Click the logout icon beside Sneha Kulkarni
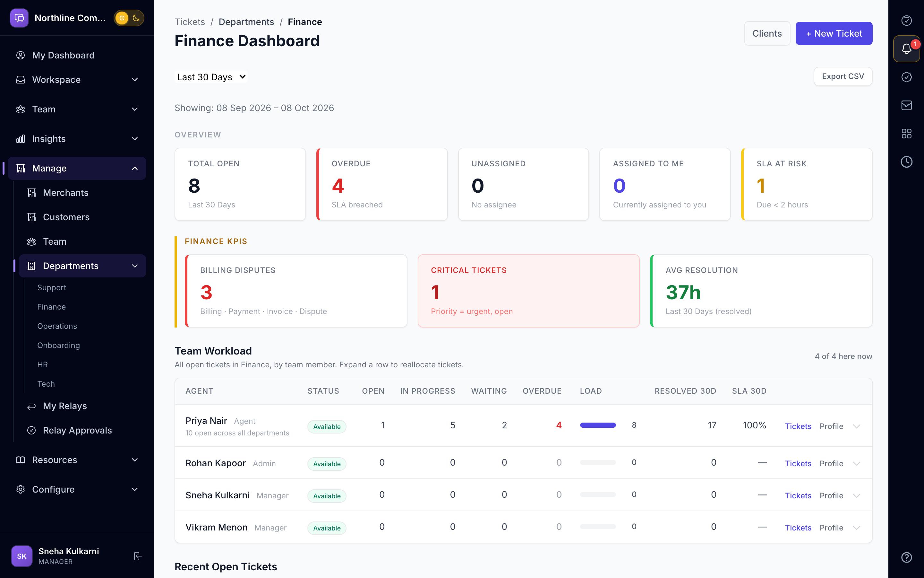 [137, 556]
